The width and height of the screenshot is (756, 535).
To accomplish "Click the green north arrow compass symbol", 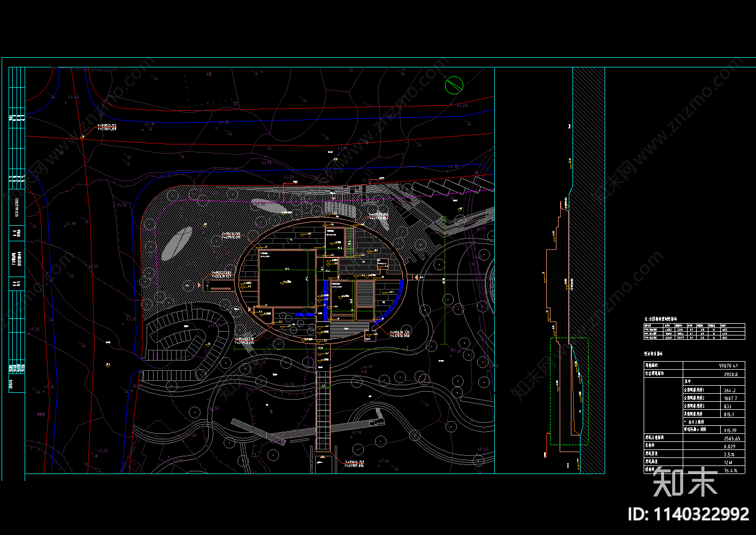I will (x=454, y=85).
